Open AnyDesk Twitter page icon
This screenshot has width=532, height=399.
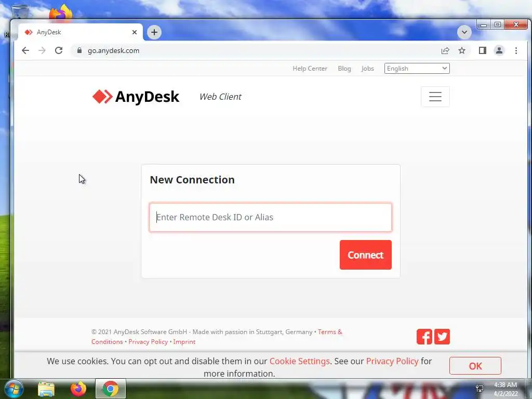442,337
